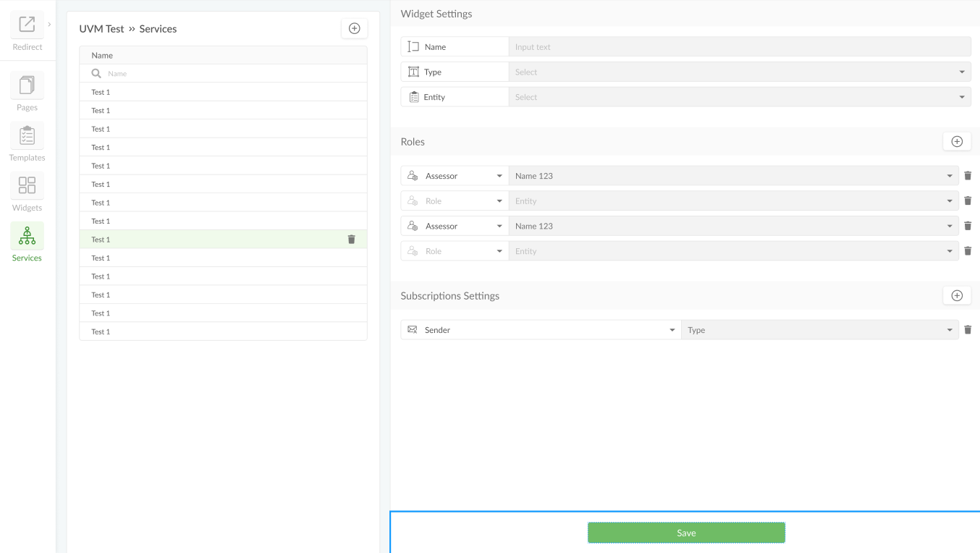Delete the Sender subscription row
This screenshot has width=980, height=553.
[x=968, y=330]
